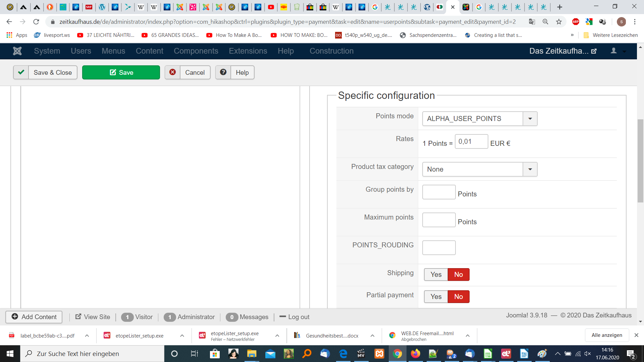Set Partial payment to Yes

point(436,297)
